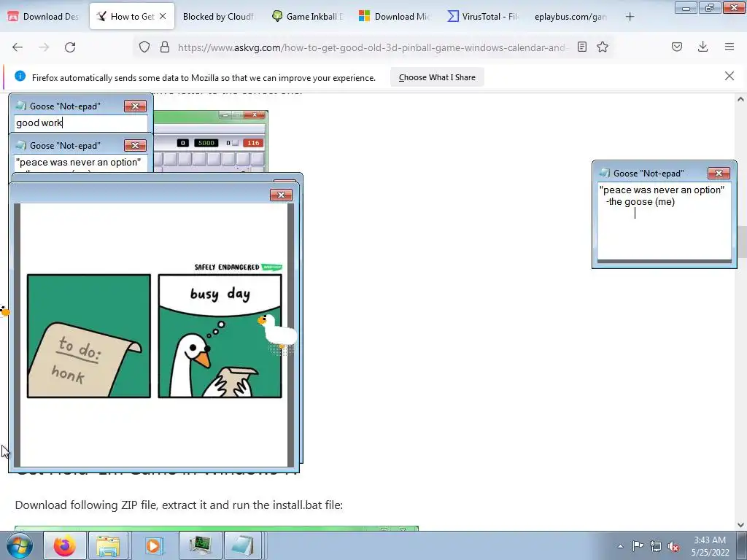Open the monitor application taskbar icon
The image size is (747, 560).
(200, 545)
